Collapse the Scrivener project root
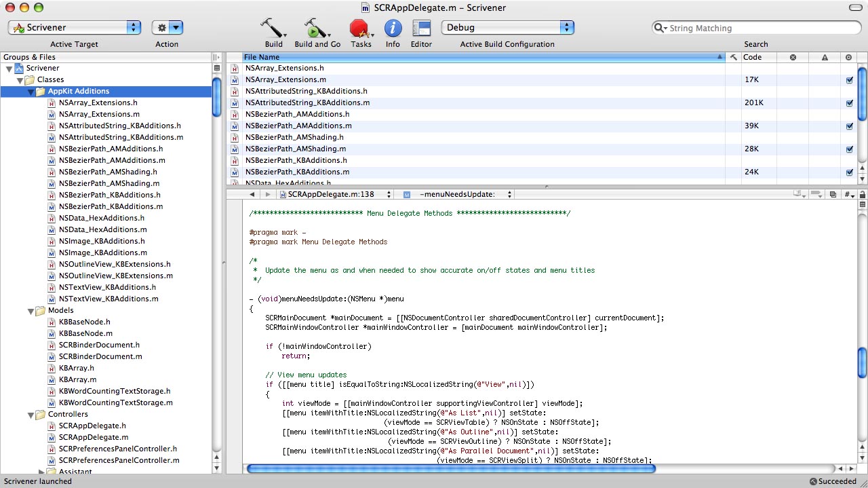This screenshot has width=868, height=488. coord(9,69)
